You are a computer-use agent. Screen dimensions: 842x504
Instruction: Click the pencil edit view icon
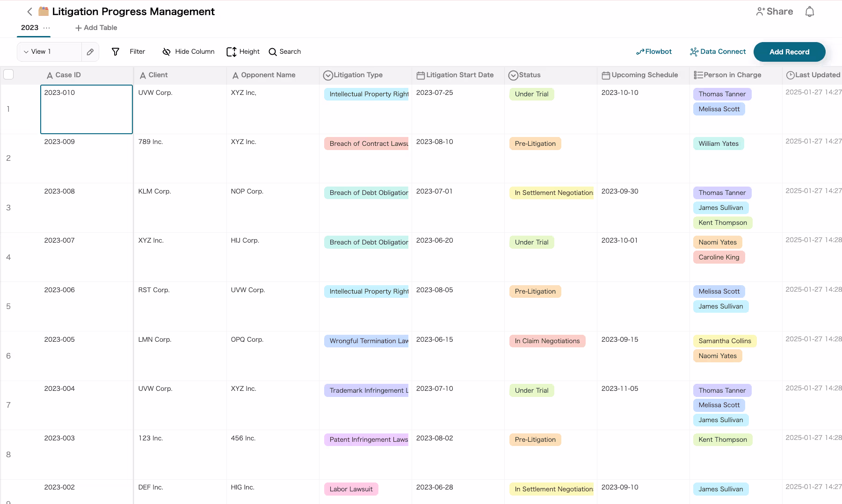pos(90,52)
